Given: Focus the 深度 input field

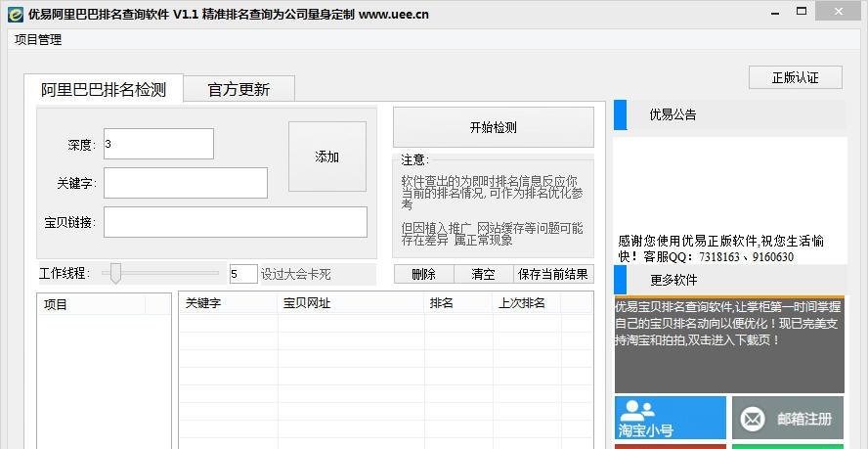Looking at the screenshot, I should [x=157, y=144].
